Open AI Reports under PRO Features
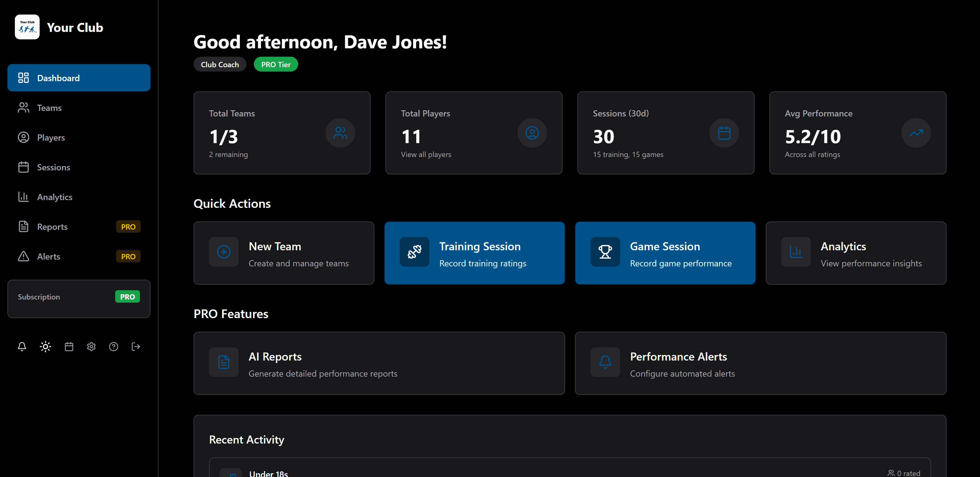The image size is (980, 477). click(379, 363)
